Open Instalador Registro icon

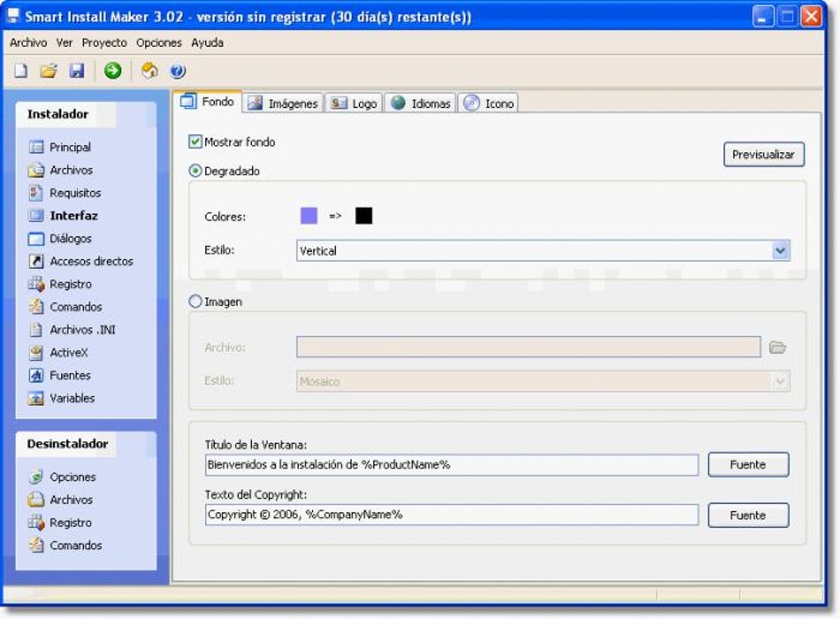coord(36,284)
